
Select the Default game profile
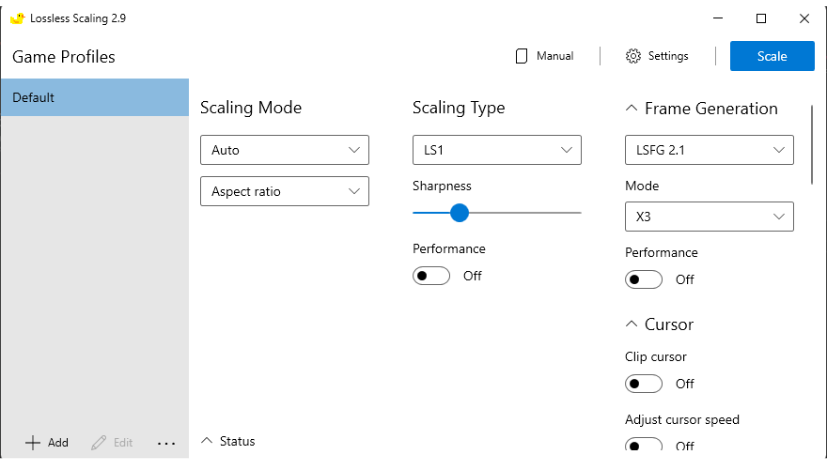(x=94, y=98)
